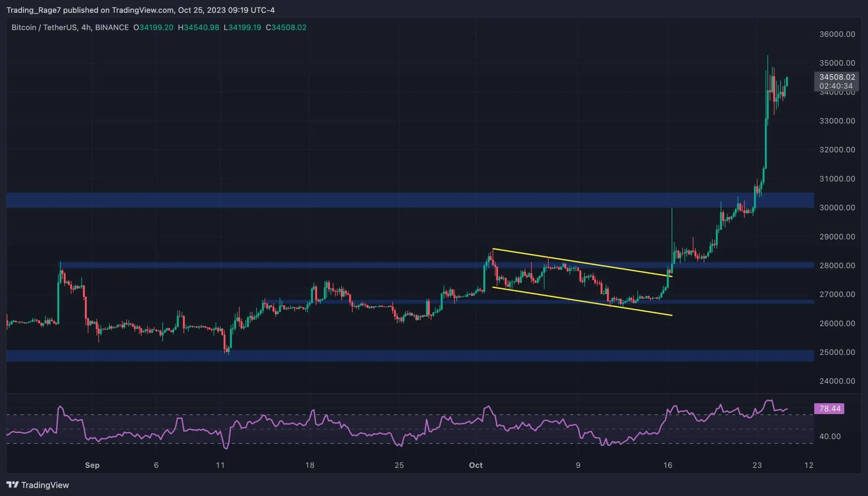Image resolution: width=868 pixels, height=496 pixels.
Task: Click the low value L34199.19
Action: click(x=242, y=27)
